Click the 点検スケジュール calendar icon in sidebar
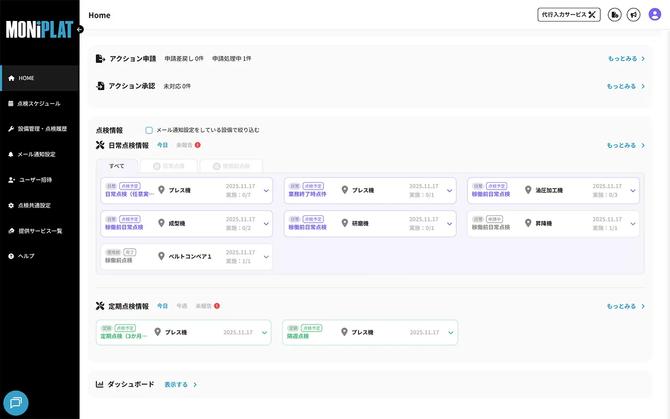 tap(11, 103)
